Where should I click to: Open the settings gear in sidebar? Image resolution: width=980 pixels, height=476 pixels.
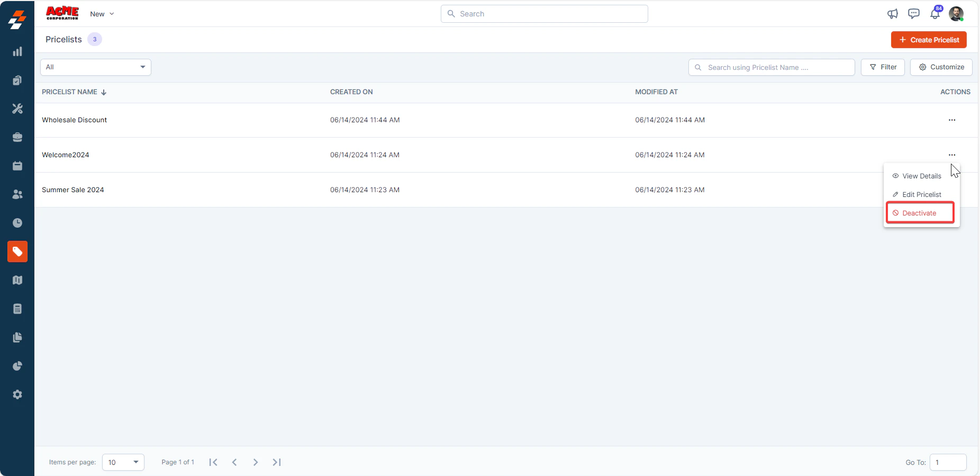tap(17, 394)
